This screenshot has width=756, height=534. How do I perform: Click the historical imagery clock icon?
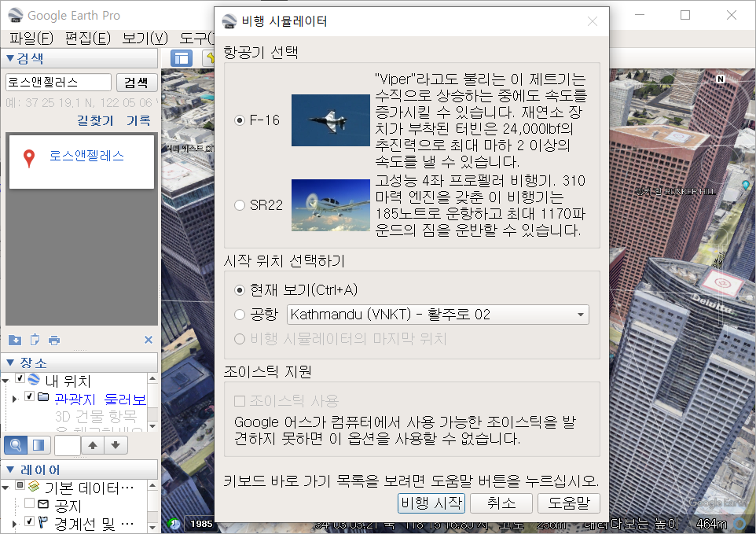point(174,524)
